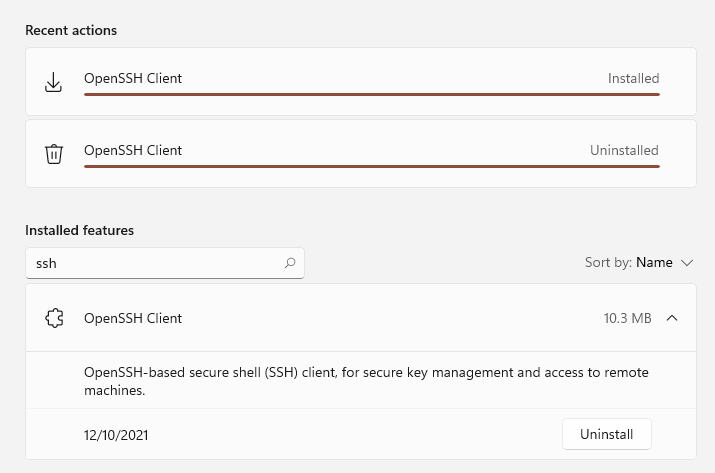The image size is (715, 473).
Task: Click the Installed status label
Action: point(633,78)
